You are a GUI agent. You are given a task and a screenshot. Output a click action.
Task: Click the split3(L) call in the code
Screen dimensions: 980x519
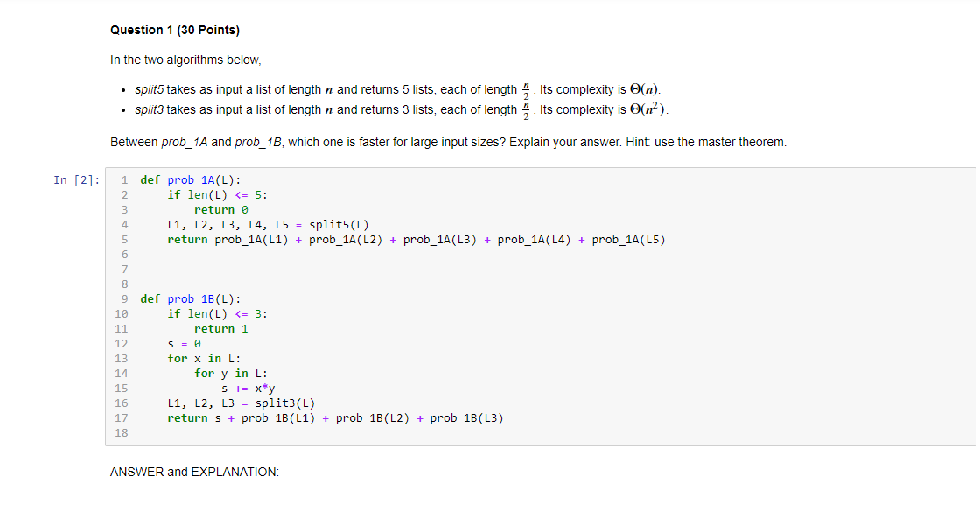point(284,403)
